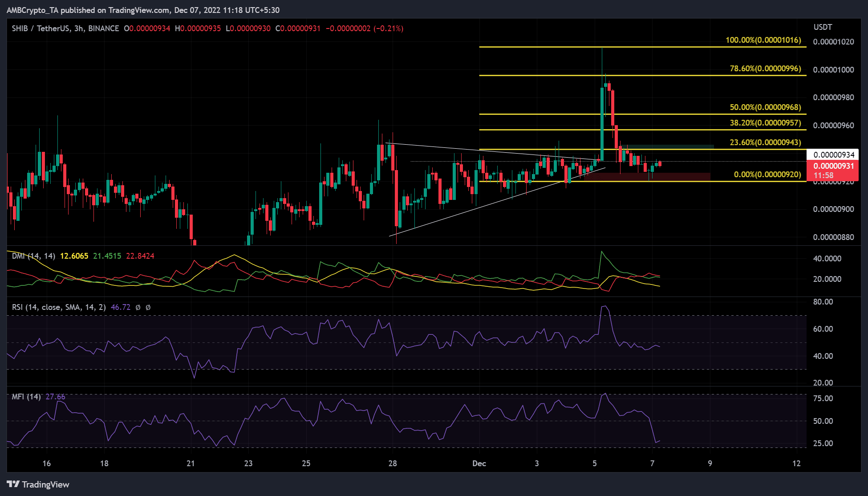Click the USDT currency label on the price axis
The width and height of the screenshot is (868, 496).
[x=822, y=27]
